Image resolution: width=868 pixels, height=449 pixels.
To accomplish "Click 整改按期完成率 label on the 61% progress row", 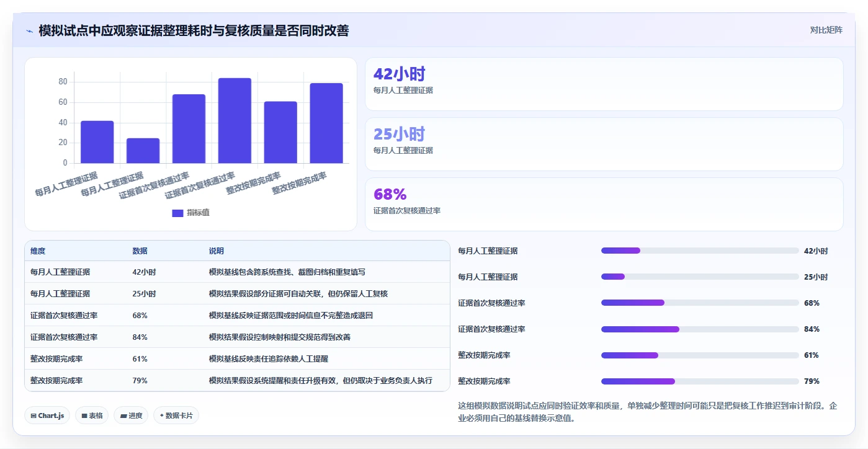I will click(484, 355).
